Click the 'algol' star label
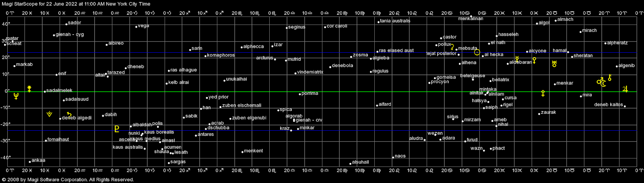The width and height of the screenshot is (644, 183). pos(544,23)
